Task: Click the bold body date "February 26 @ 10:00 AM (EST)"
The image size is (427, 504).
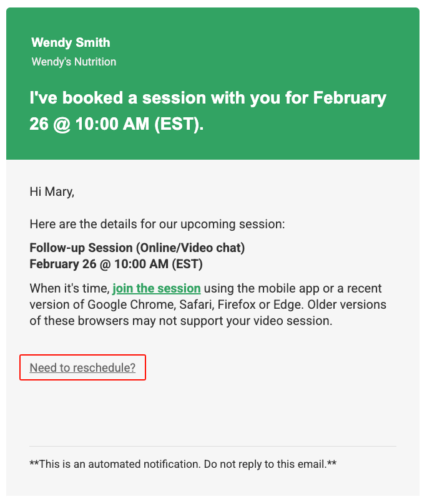Action: pos(116,264)
